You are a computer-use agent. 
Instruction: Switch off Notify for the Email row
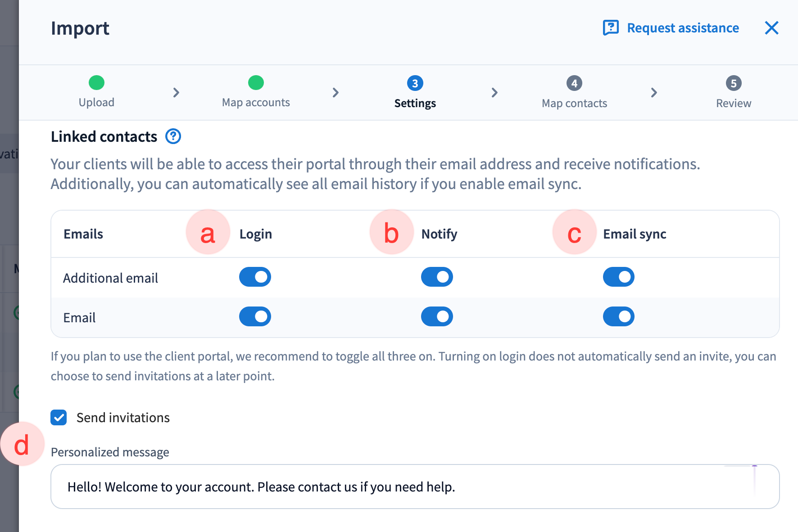(437, 317)
